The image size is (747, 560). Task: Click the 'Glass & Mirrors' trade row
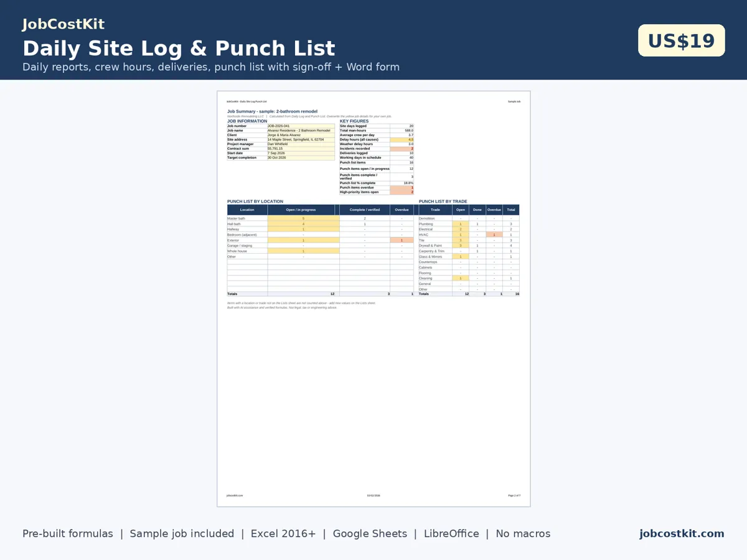[x=469, y=256]
